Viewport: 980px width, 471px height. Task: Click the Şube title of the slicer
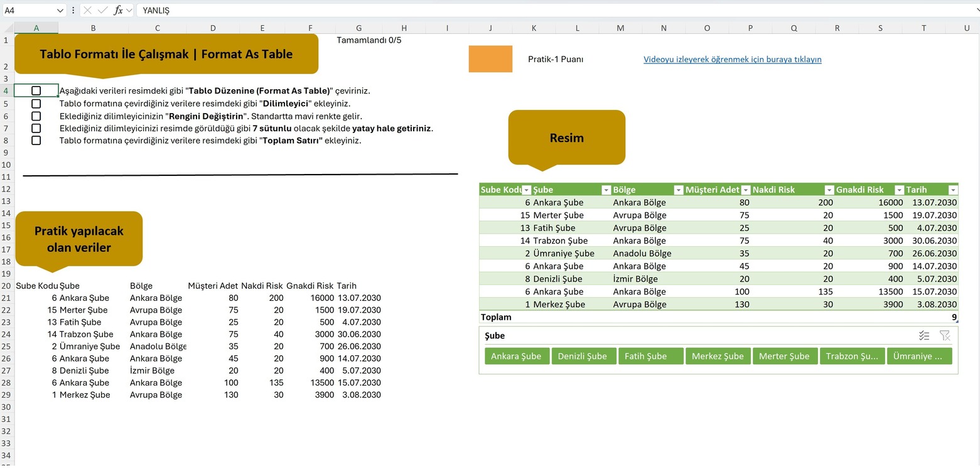click(x=495, y=336)
